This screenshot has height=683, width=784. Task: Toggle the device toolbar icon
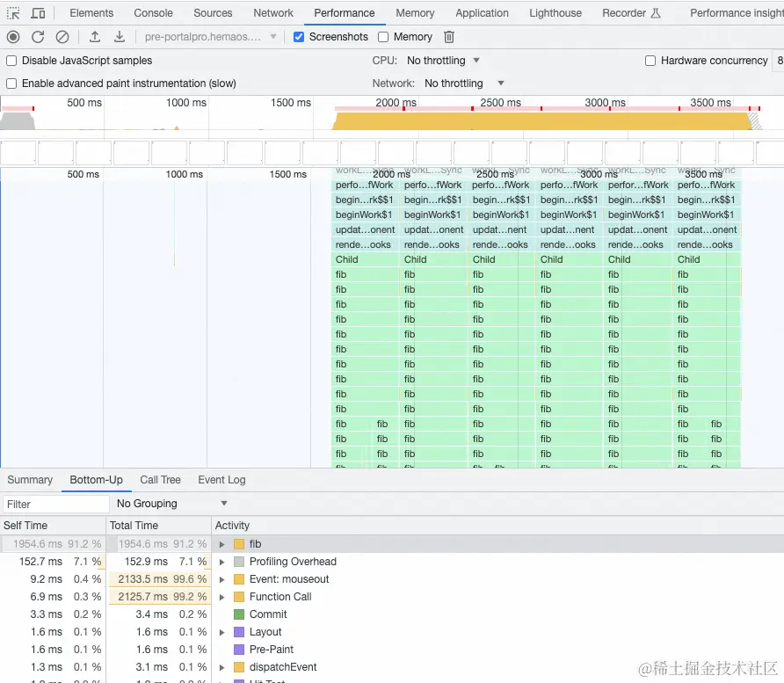(x=38, y=13)
